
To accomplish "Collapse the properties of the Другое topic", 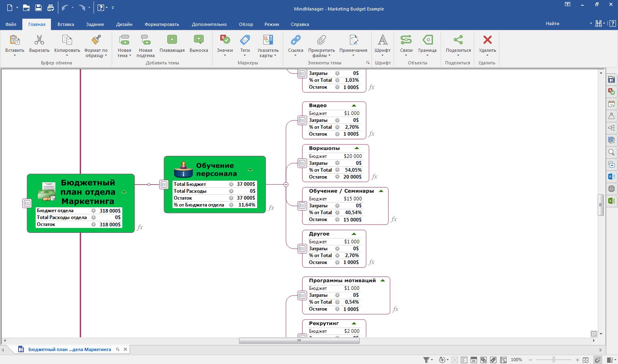I will [354, 234].
